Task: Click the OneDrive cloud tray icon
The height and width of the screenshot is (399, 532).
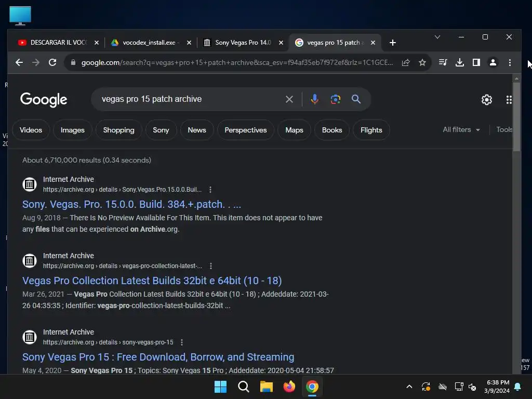Action: click(443, 387)
